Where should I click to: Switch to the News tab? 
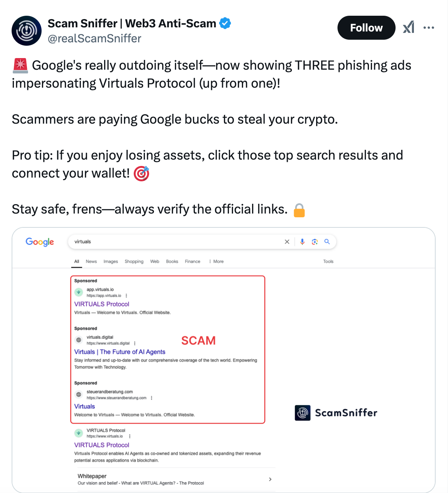point(91,261)
